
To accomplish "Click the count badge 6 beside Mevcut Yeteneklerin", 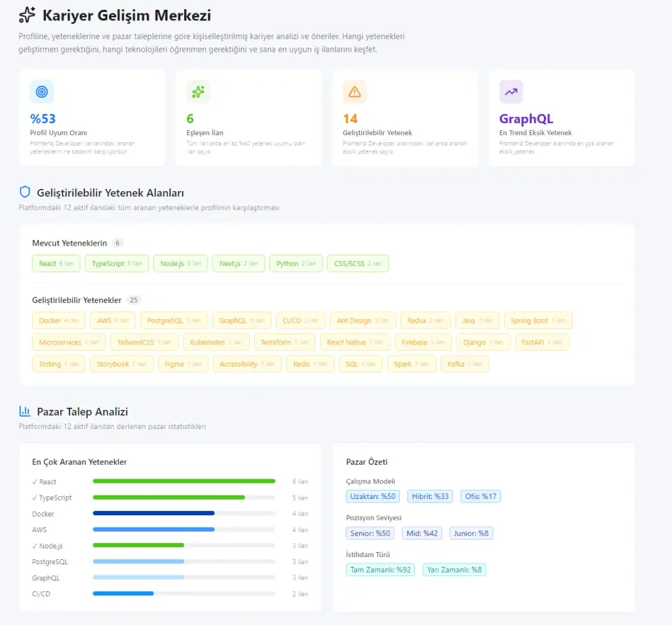I will [x=118, y=243].
